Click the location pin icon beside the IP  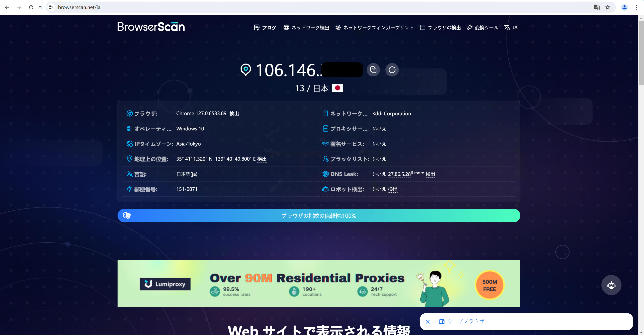click(x=245, y=70)
